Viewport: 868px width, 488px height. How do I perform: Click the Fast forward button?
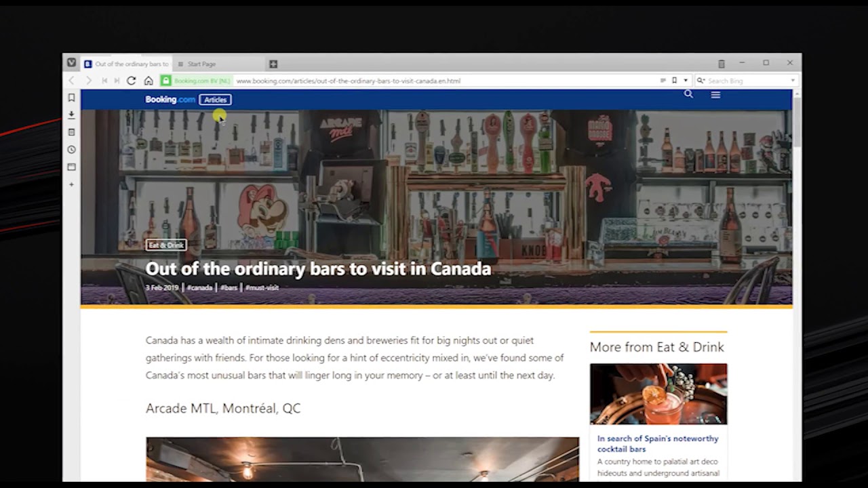(117, 81)
